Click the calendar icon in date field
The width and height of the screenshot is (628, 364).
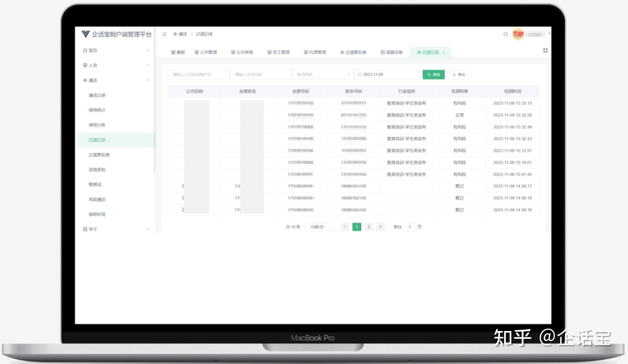pyautogui.click(x=359, y=75)
